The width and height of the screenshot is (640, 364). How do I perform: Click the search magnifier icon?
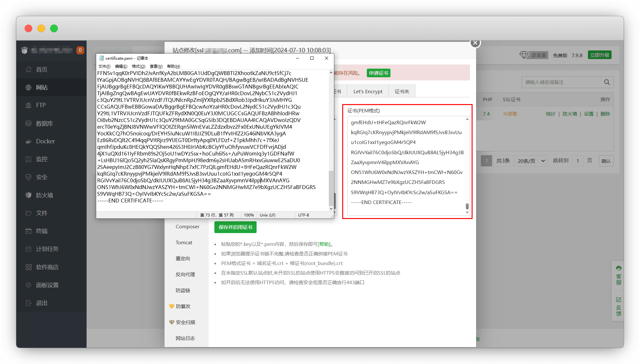[607, 82]
